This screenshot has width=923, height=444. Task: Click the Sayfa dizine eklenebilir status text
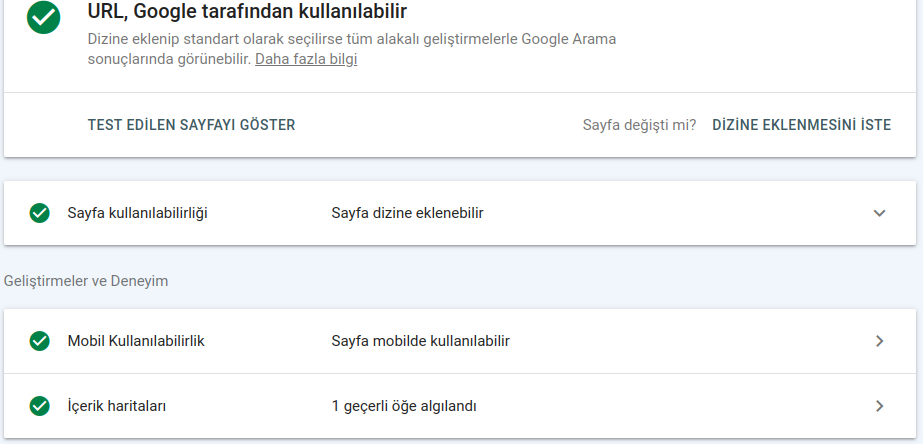[x=407, y=213]
